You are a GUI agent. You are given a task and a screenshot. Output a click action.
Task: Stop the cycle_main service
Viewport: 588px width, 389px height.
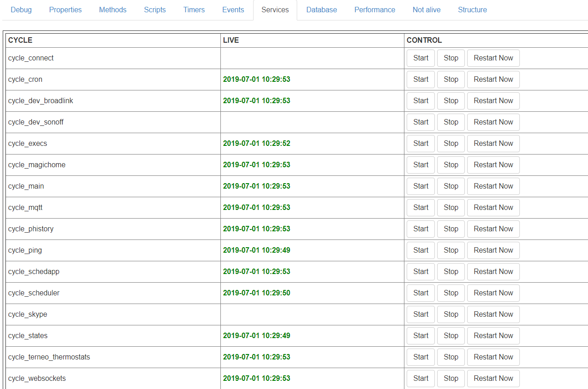click(451, 186)
